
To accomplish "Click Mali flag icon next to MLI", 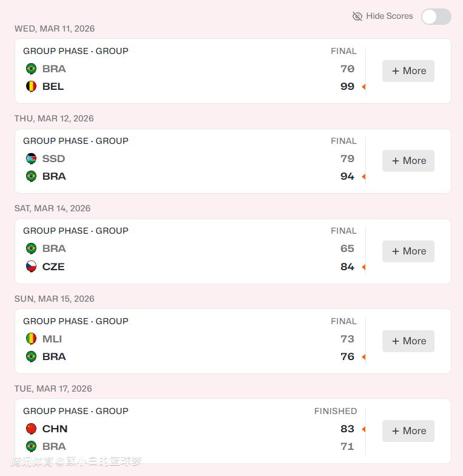I will 31,339.
